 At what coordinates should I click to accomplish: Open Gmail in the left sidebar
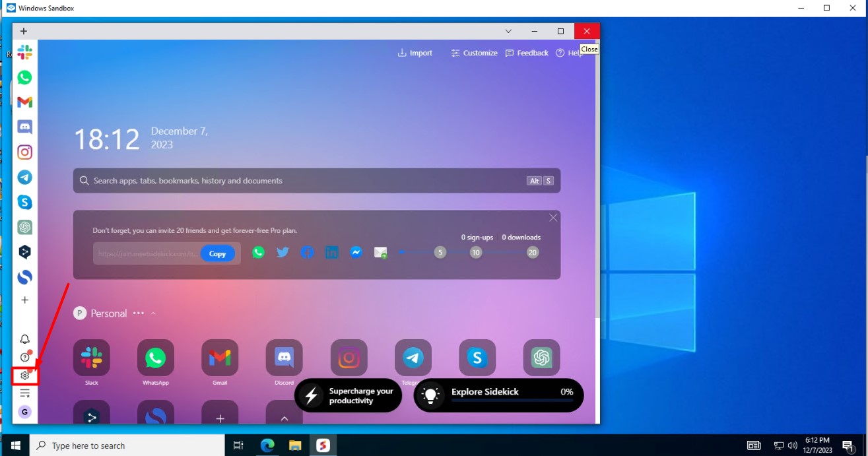click(x=24, y=102)
